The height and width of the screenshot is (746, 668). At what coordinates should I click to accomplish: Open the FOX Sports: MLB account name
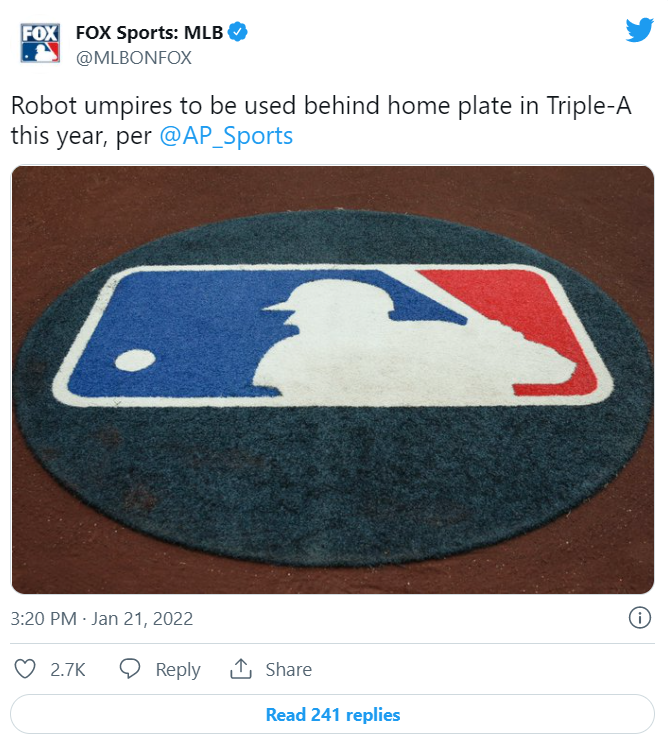coord(149,33)
